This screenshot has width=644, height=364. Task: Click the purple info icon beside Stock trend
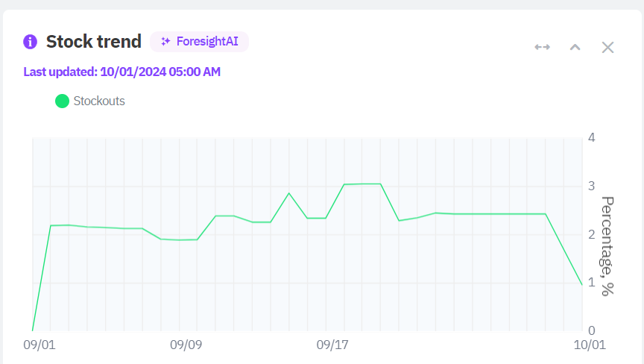(x=31, y=42)
